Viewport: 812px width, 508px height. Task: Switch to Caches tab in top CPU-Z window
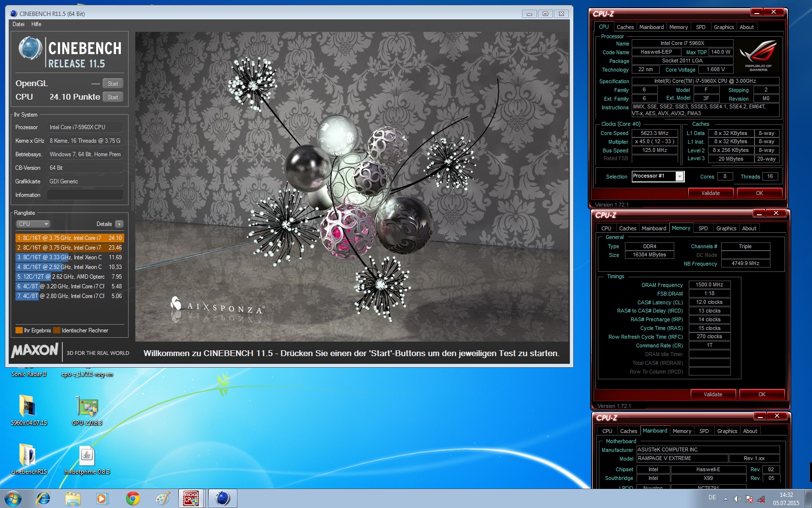(x=625, y=27)
